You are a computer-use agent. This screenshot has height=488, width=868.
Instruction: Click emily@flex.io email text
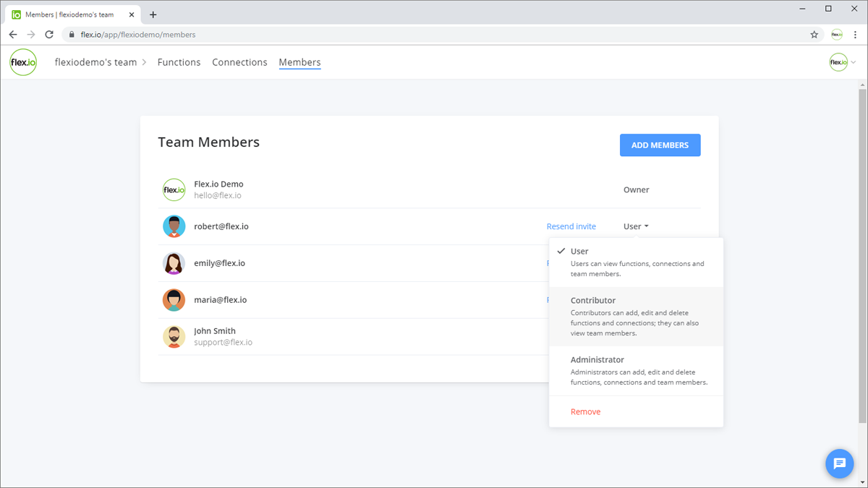[x=219, y=263]
